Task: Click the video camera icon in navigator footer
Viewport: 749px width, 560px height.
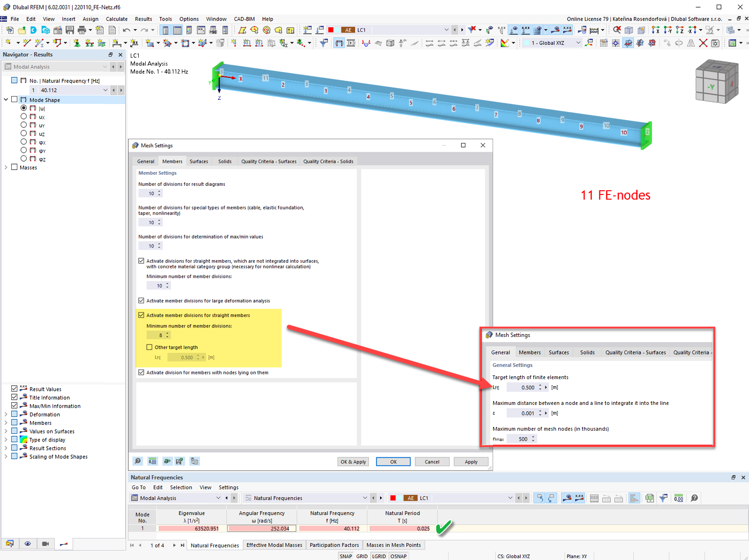Action: click(x=45, y=544)
